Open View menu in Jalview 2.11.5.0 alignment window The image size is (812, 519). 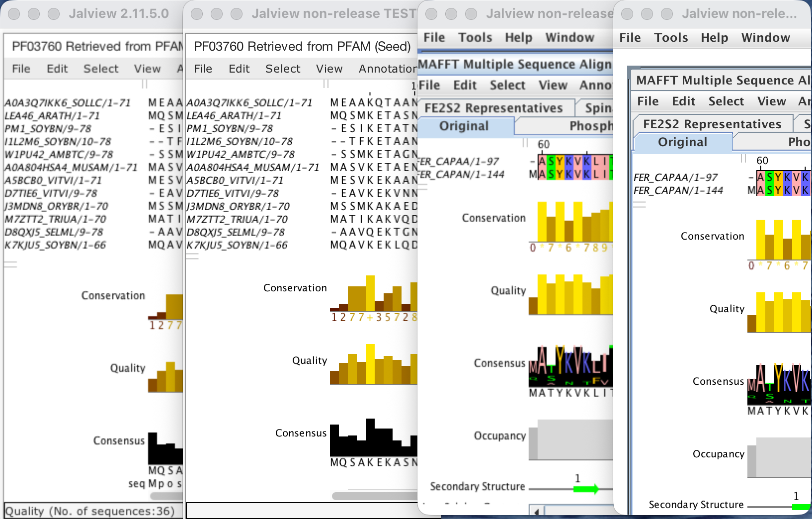147,69
